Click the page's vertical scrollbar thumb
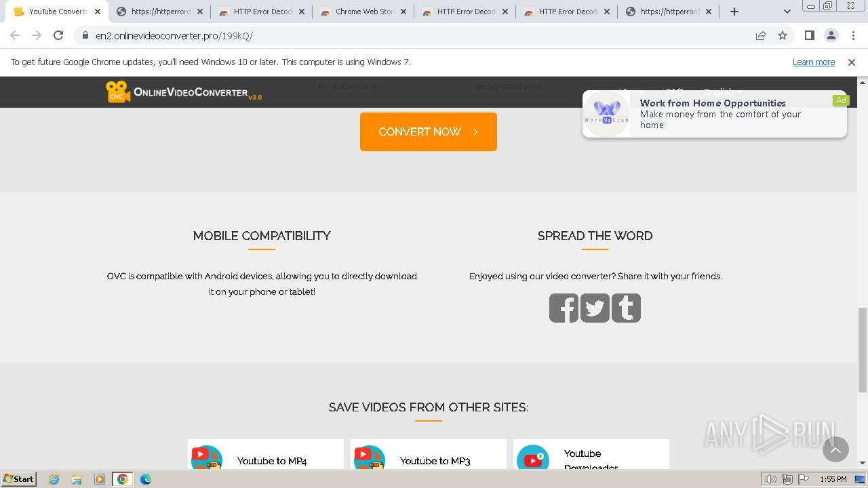Viewport: 868px width, 488px height. [862, 350]
